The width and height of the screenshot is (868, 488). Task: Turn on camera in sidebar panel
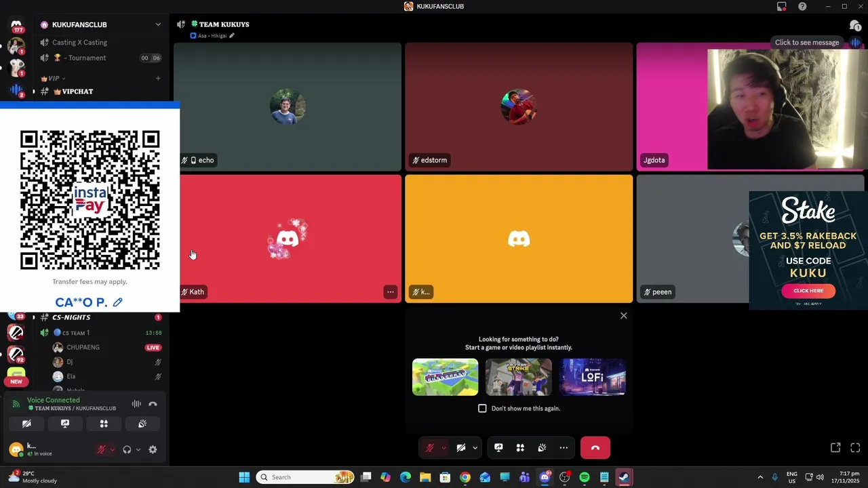[26, 424]
